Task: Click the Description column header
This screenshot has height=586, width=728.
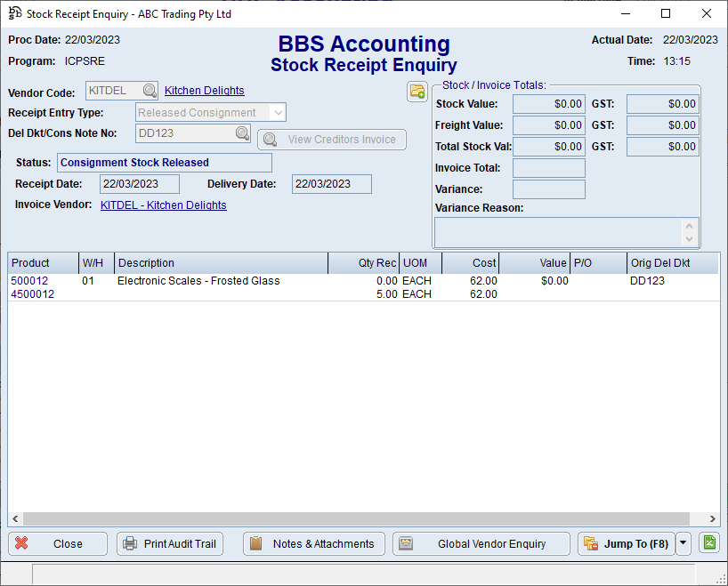Action: pyautogui.click(x=146, y=263)
